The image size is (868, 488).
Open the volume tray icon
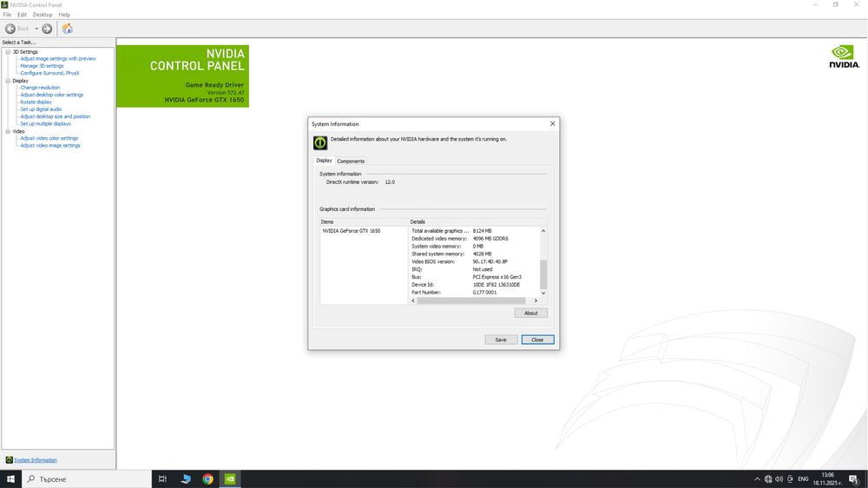pos(779,479)
